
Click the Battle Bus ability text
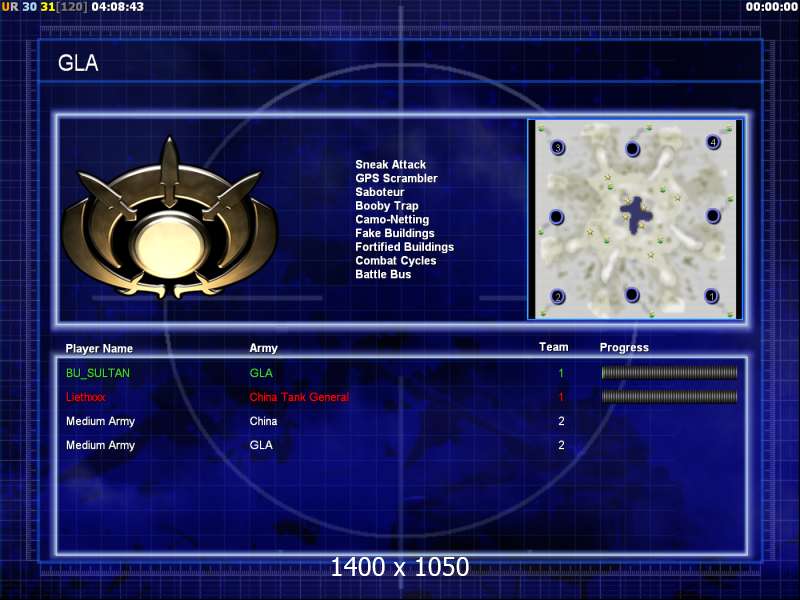[383, 274]
